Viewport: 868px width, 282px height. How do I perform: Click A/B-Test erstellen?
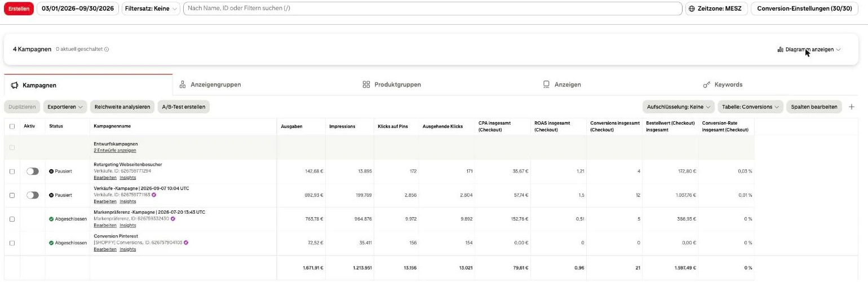pos(184,107)
